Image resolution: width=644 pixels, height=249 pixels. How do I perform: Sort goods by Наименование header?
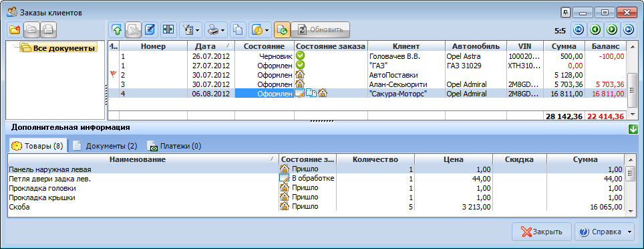coord(144,159)
